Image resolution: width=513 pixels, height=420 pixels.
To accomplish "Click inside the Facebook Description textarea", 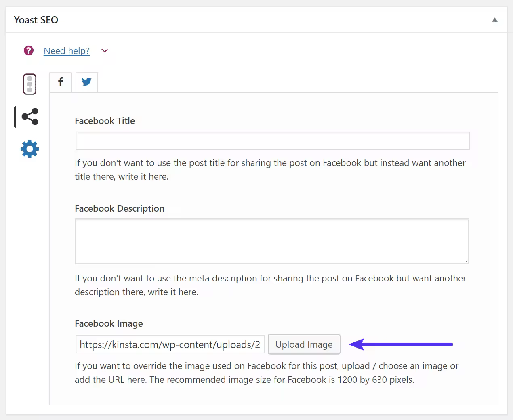I will [x=272, y=241].
